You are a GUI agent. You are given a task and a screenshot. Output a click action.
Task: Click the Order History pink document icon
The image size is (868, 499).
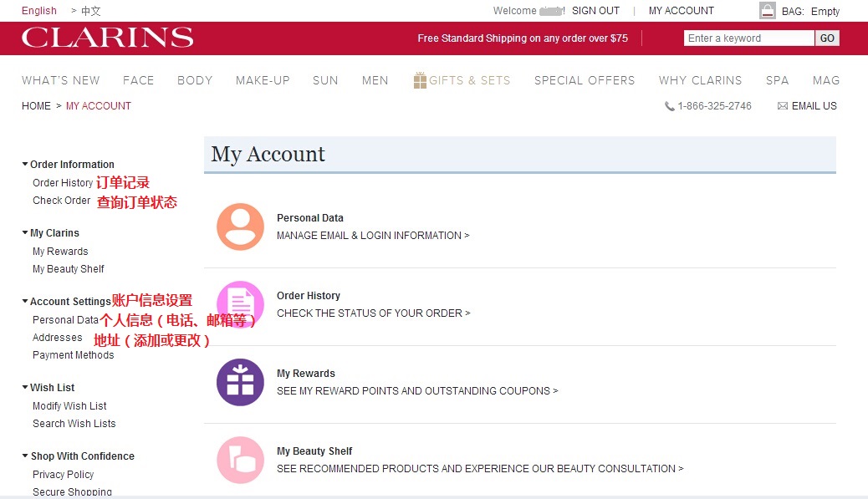pos(240,304)
